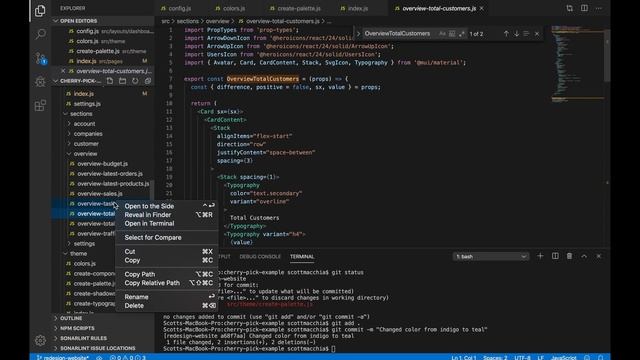Viewport: 640px width, 360px height.
Task: Choose Copy Path in context menu
Action: 167,274
